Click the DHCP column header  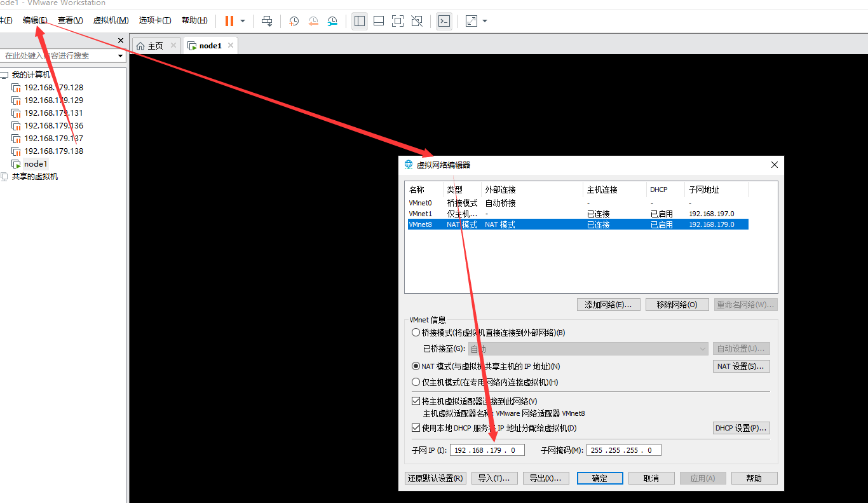[x=665, y=189]
